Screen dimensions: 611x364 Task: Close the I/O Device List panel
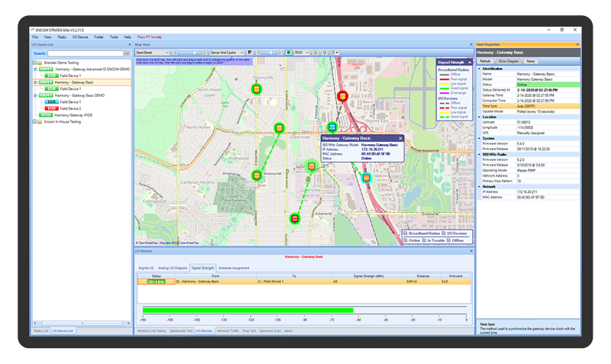[130, 44]
